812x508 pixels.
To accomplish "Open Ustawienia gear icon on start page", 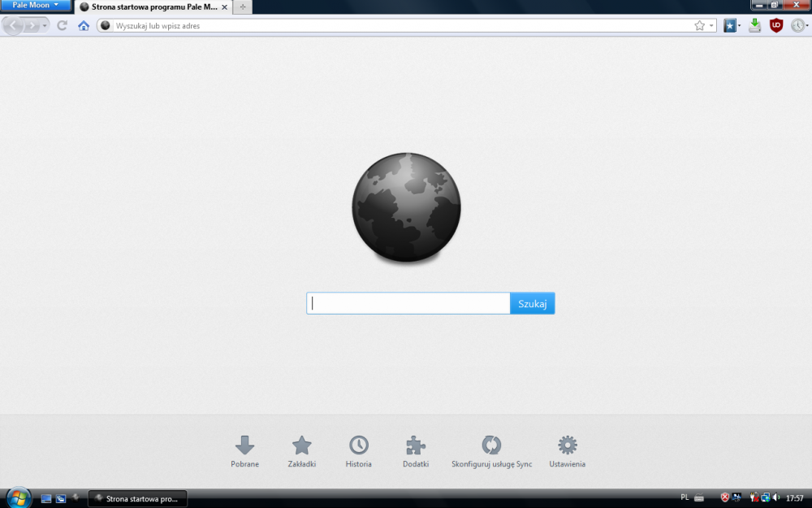I will click(567, 445).
